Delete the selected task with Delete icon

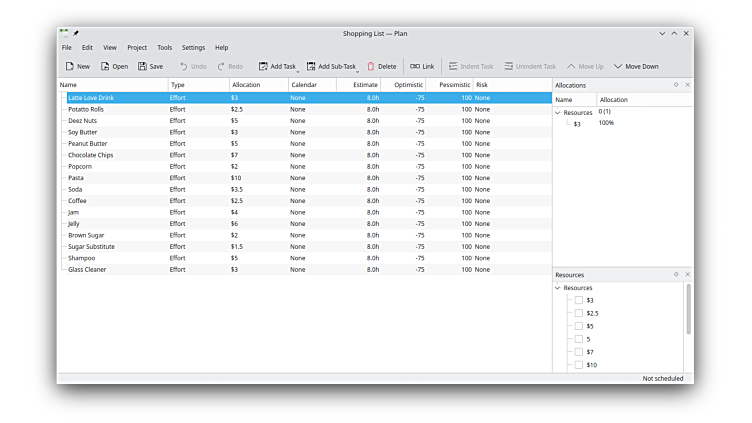click(371, 67)
